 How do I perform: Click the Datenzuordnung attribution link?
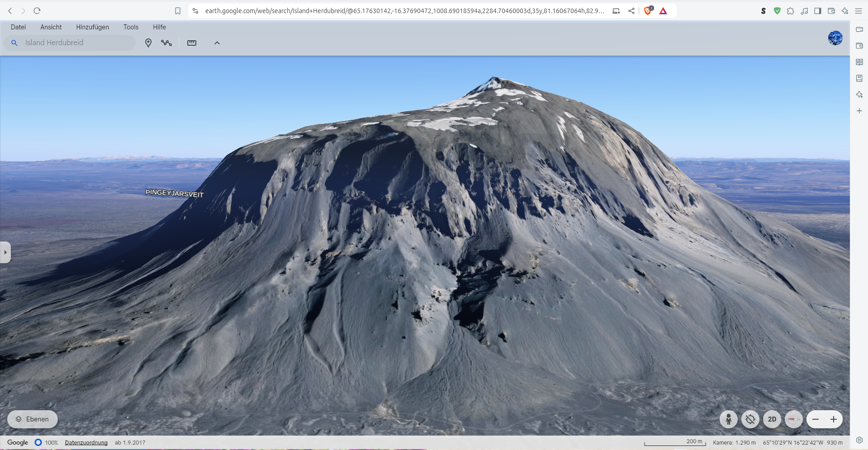86,443
